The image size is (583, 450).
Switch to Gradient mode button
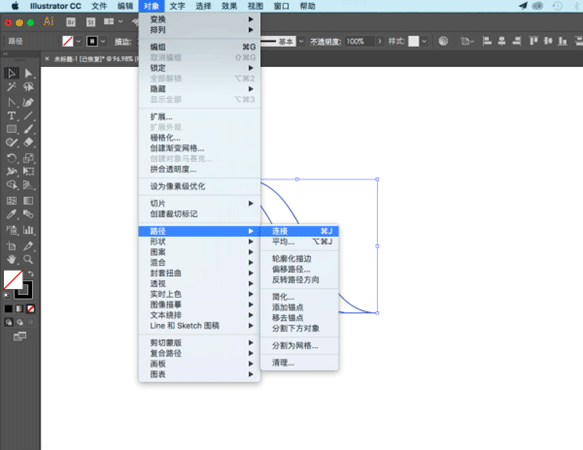coord(19,309)
